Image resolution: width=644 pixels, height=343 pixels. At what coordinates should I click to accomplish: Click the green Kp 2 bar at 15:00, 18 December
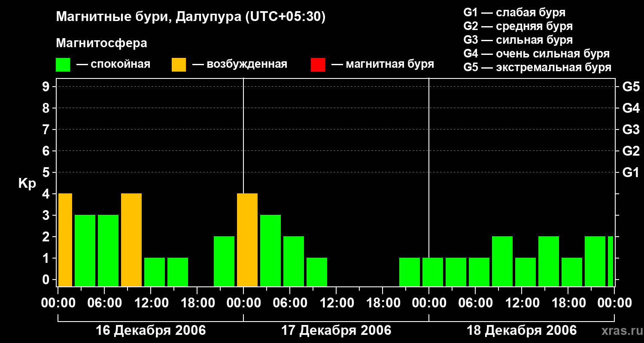pyautogui.click(x=549, y=262)
